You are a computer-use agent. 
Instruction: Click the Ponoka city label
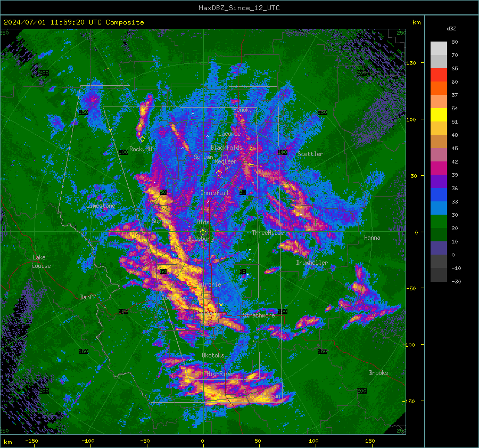(243, 110)
